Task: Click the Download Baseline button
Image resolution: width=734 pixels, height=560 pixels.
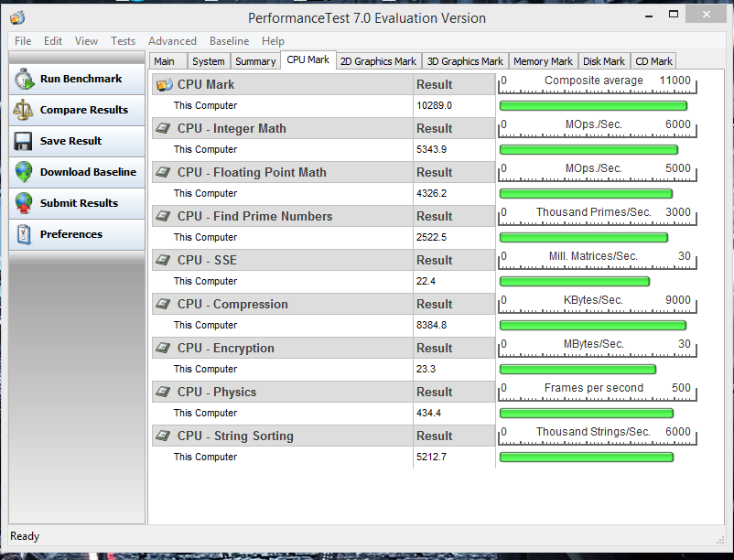Action: [77, 172]
